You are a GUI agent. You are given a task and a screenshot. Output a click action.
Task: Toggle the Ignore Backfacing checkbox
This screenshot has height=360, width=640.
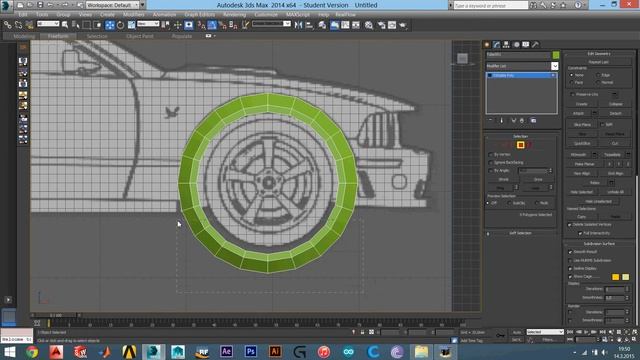(x=491, y=162)
